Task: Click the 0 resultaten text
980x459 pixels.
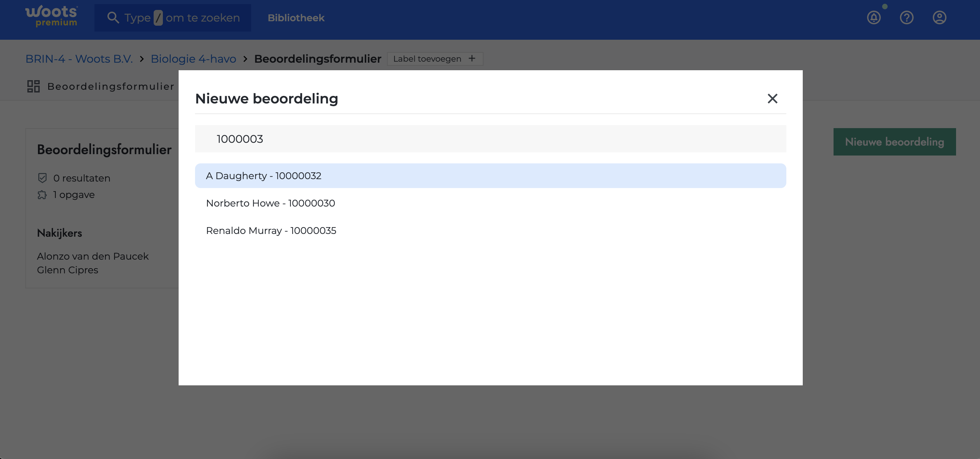Action: coord(82,178)
